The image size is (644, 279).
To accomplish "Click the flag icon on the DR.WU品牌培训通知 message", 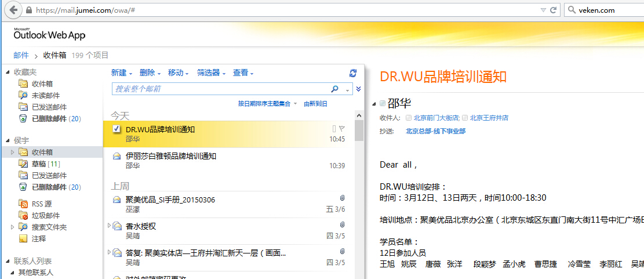I will click(342, 129).
